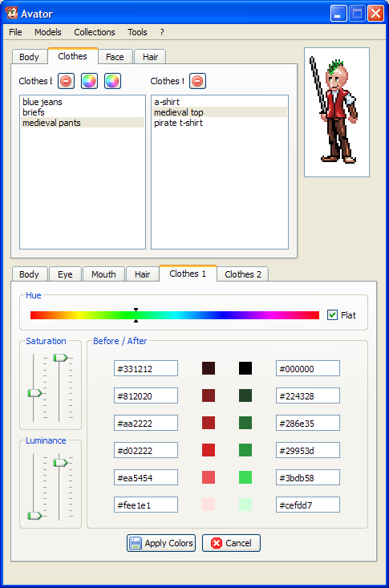Open the Models menu
The width and height of the screenshot is (389, 588).
47,32
